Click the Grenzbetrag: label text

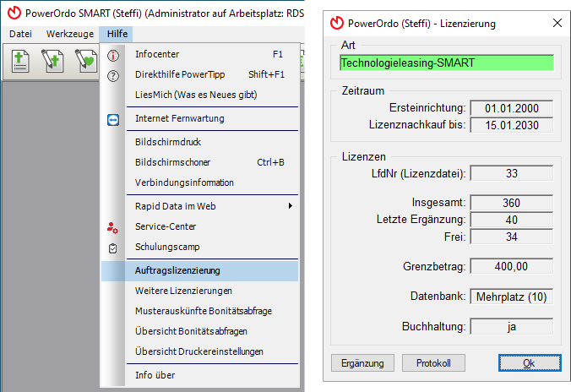coord(434,267)
